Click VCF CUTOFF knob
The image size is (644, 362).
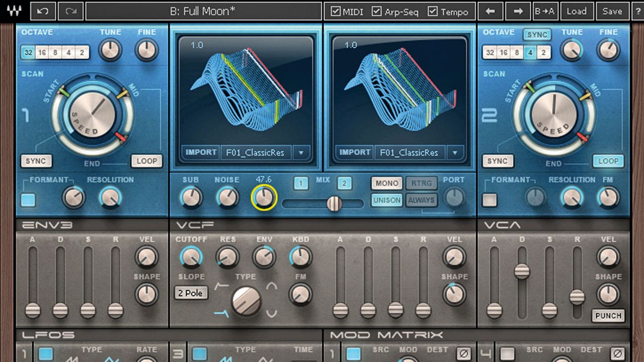pyautogui.click(x=191, y=257)
